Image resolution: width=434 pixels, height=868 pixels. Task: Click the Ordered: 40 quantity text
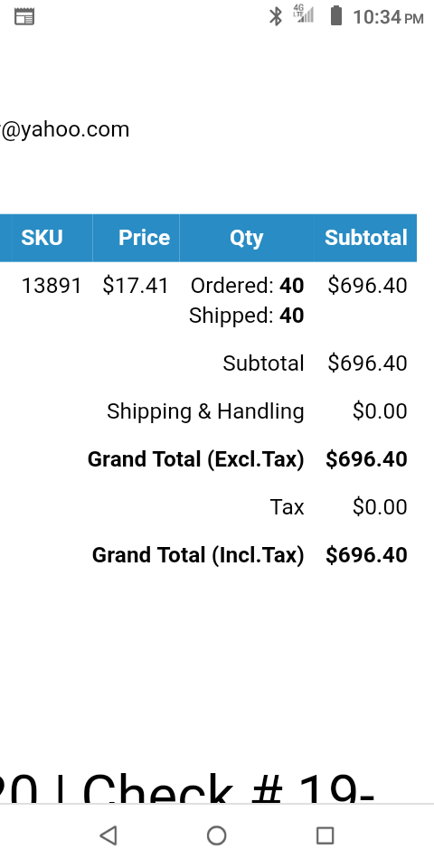point(248,286)
